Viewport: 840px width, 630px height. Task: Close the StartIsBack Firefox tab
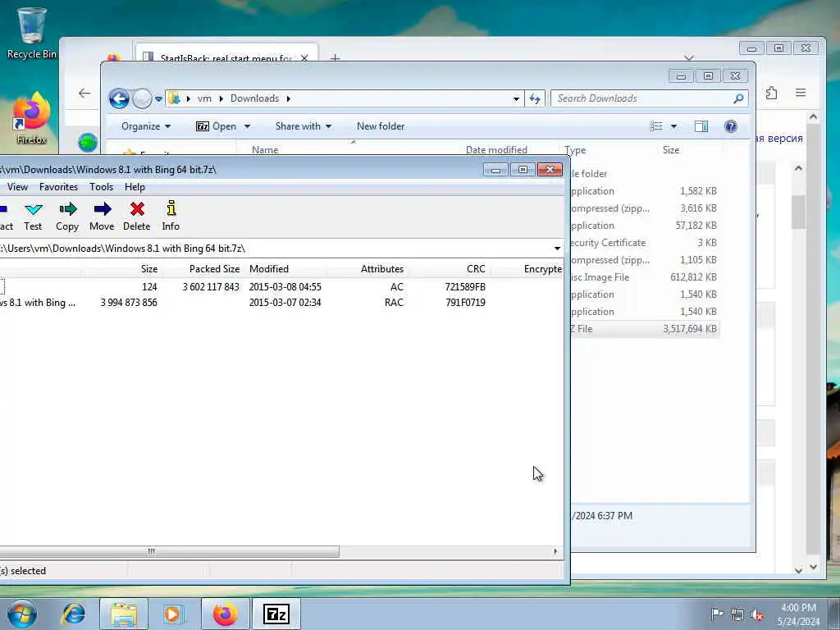tap(304, 58)
